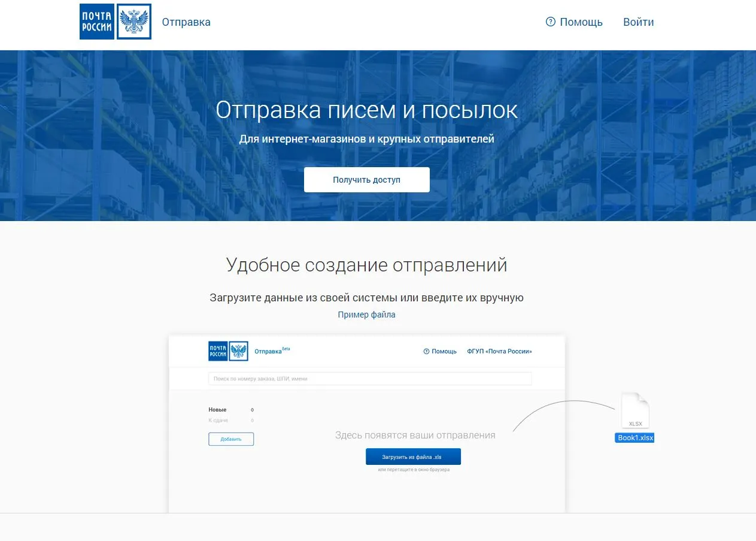The height and width of the screenshot is (541, 756).
Task: Click the Почта России text logo in the top header
Action: pos(96,22)
